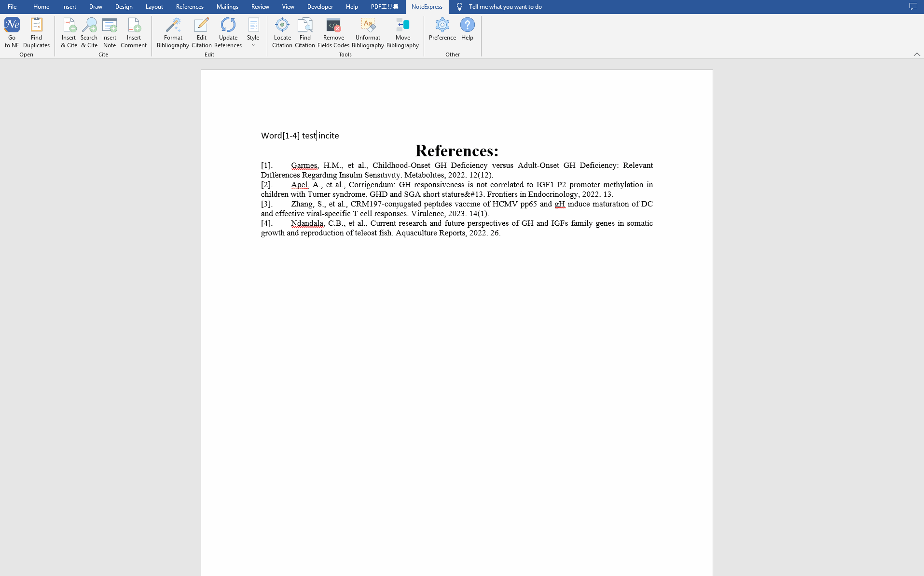Switch to the Home tab

(41, 7)
